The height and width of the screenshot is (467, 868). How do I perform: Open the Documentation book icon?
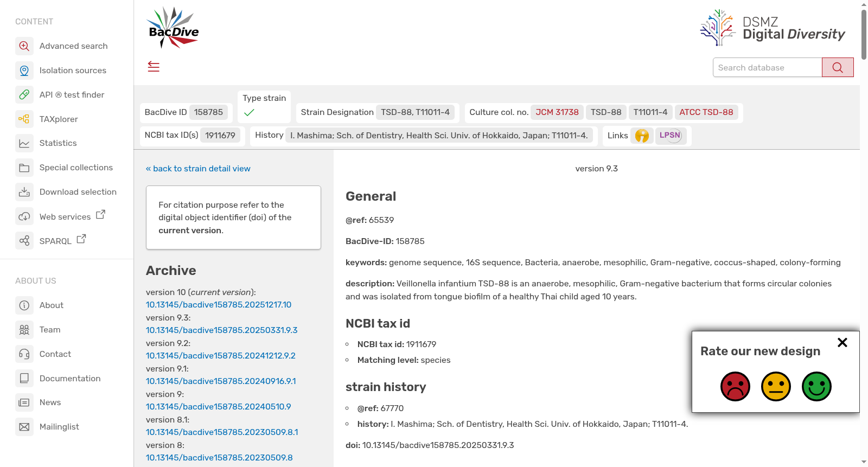pos(24,378)
